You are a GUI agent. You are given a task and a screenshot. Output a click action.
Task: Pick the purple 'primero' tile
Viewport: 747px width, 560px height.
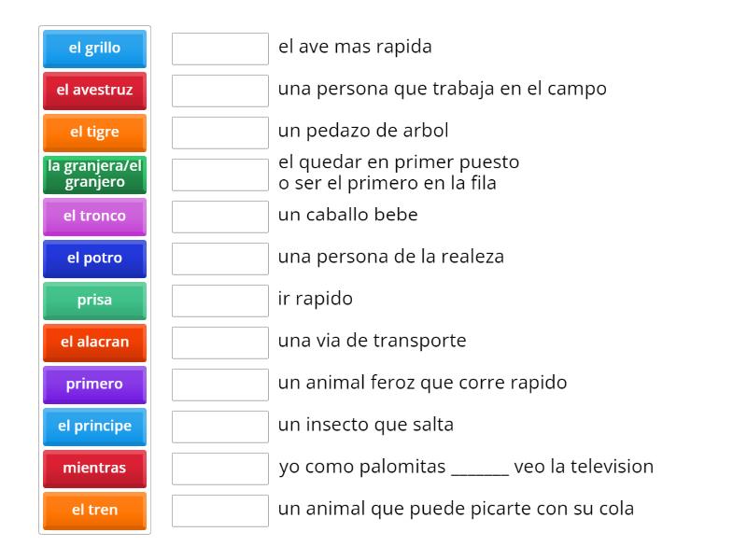tap(93, 385)
